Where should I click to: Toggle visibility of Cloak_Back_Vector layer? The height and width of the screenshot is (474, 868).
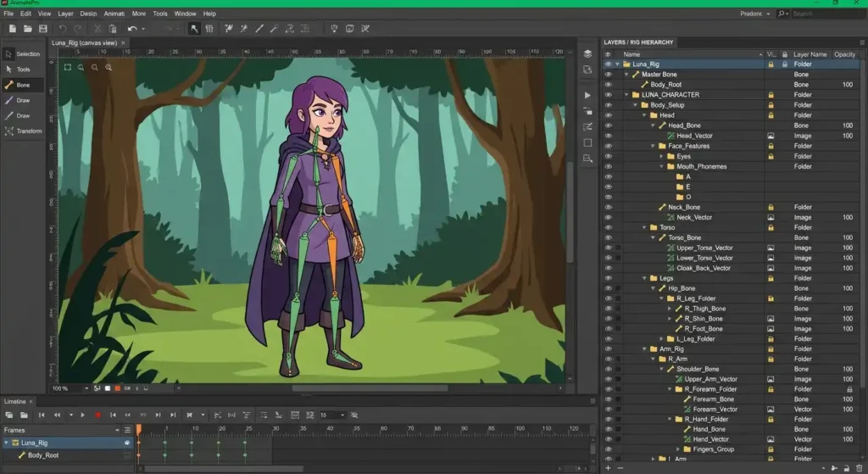[608, 268]
